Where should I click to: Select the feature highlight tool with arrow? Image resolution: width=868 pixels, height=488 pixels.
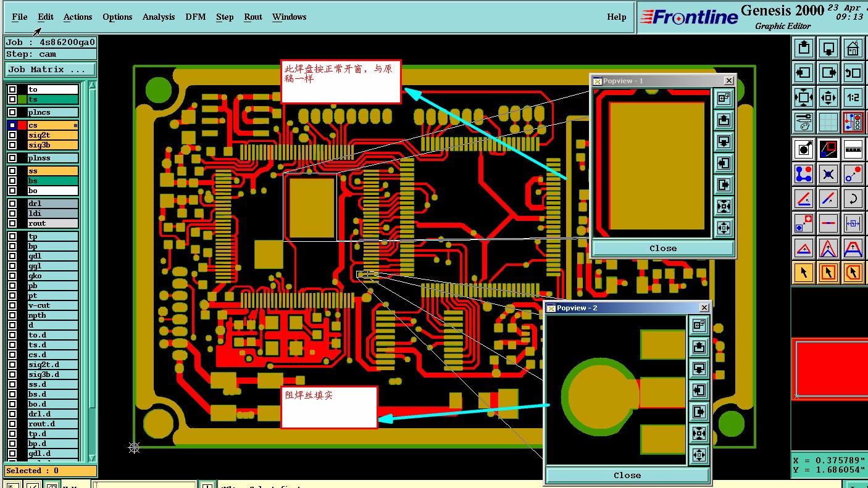(803, 149)
